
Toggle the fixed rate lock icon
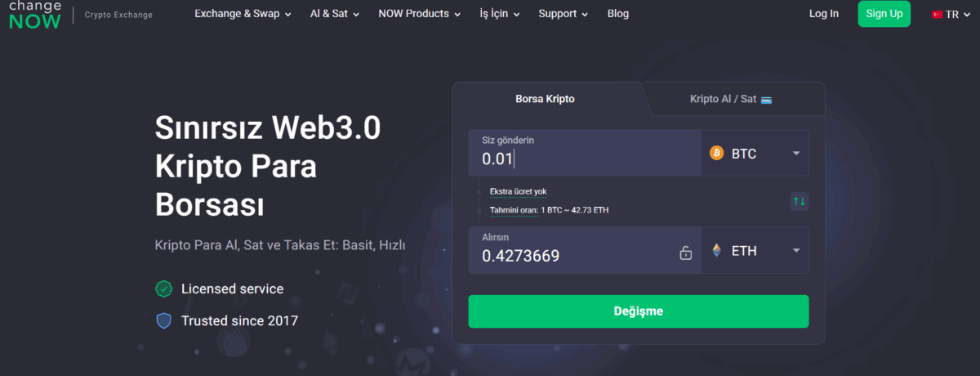point(686,253)
